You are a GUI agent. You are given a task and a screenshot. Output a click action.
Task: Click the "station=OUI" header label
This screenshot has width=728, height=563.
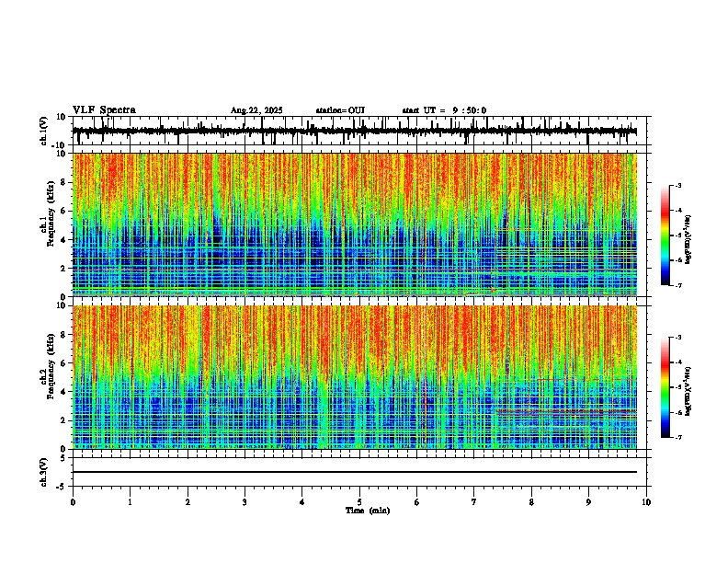click(340, 110)
